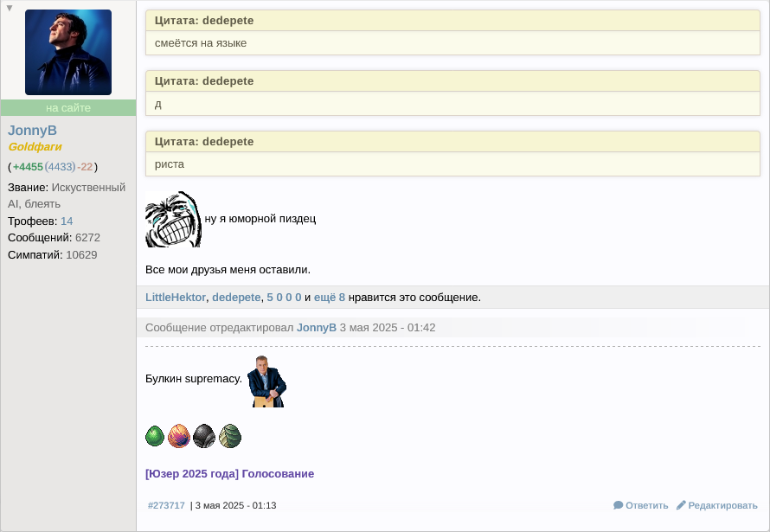Open the trophies count 14 link
The width and height of the screenshot is (770, 532).
67,221
